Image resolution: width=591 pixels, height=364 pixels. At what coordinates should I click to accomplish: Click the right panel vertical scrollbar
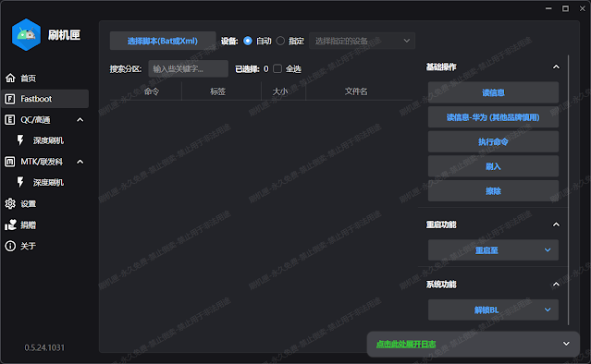(568, 190)
